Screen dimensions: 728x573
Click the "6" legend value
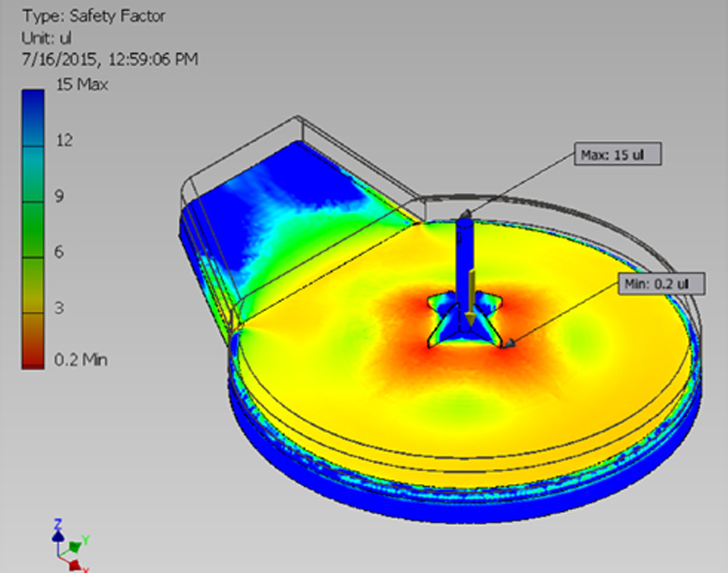(59, 252)
